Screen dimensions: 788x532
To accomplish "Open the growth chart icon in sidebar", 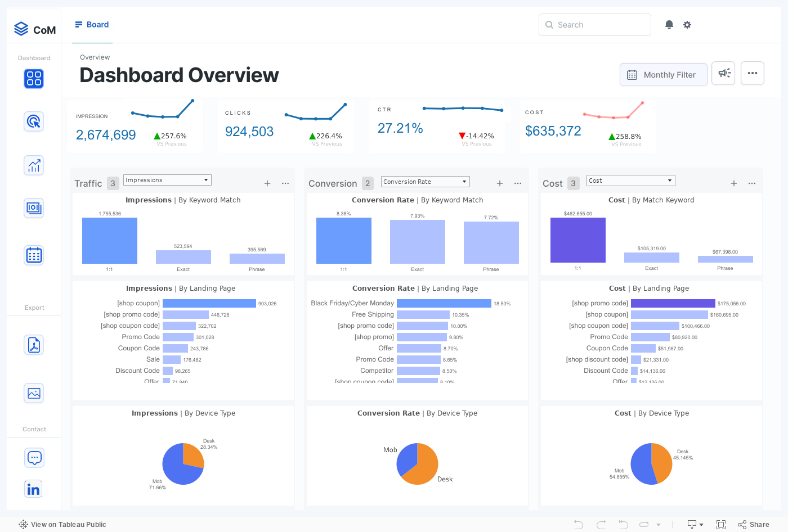I will point(34,165).
